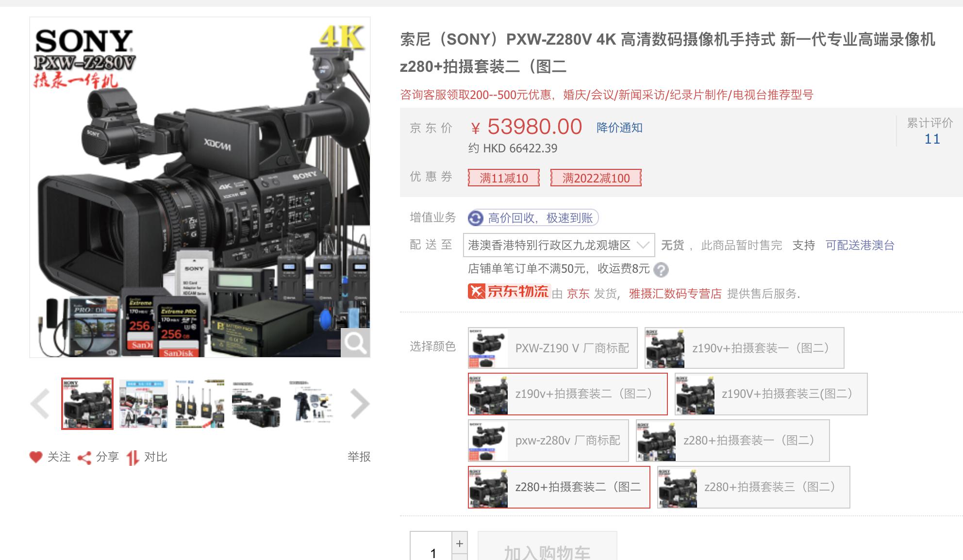
Task: Claim the 满11减10 coupon
Action: [504, 178]
